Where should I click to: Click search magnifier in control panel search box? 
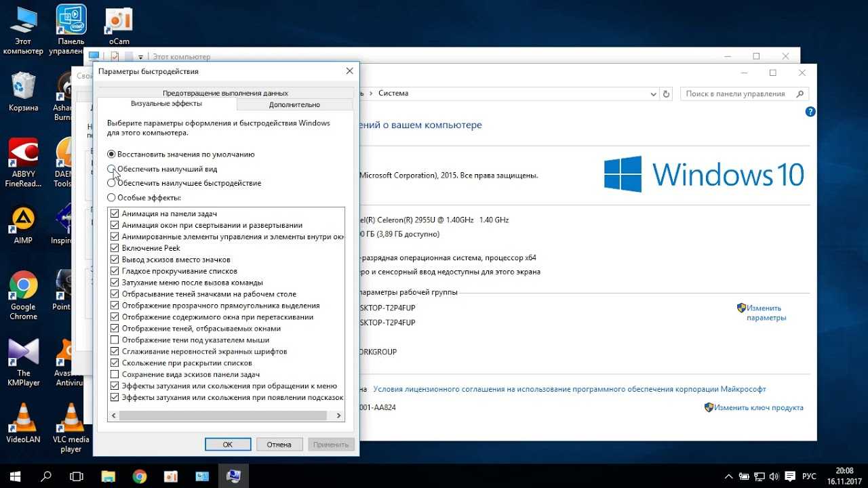800,94
